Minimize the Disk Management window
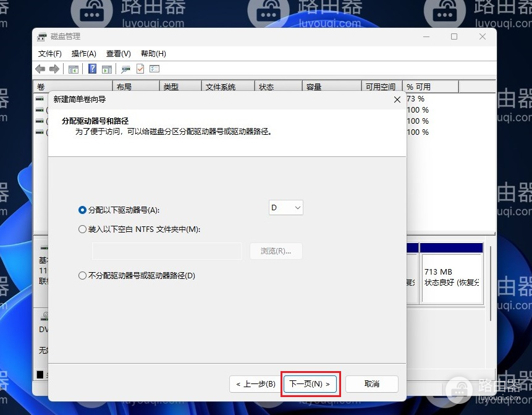 [426, 36]
